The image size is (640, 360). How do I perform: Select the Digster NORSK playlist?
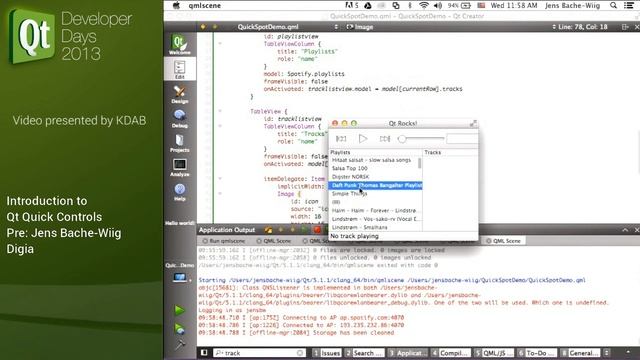pyautogui.click(x=375, y=177)
